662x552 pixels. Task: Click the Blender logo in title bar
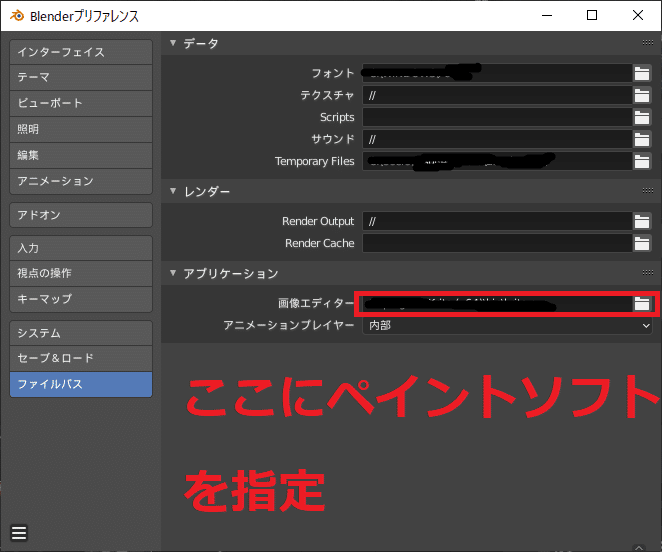tap(17, 16)
